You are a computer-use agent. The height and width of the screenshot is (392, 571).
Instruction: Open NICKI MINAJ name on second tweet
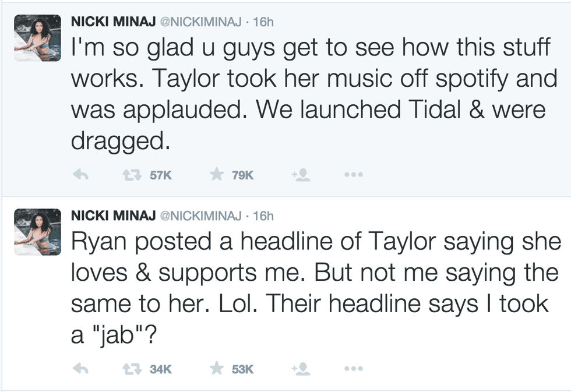click(112, 216)
